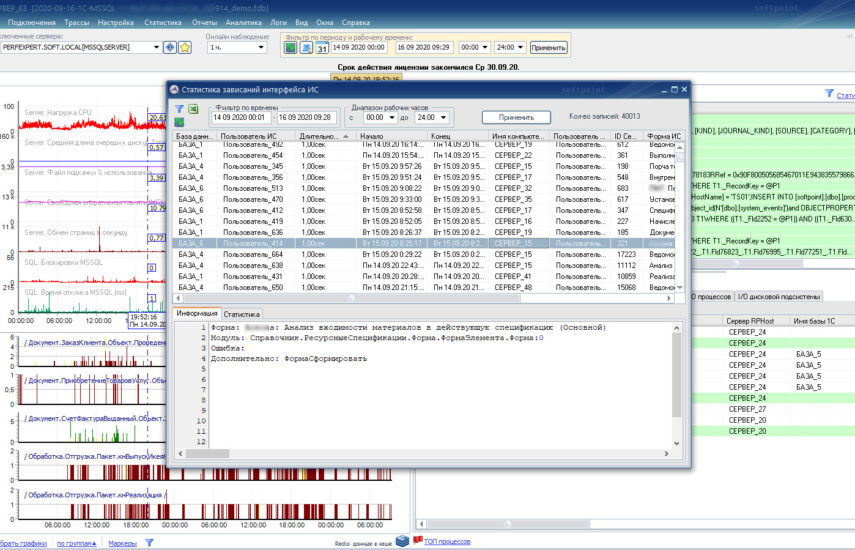Click the dialog title bar application icon
Image resolution: width=855 pixels, height=550 pixels.
click(174, 89)
